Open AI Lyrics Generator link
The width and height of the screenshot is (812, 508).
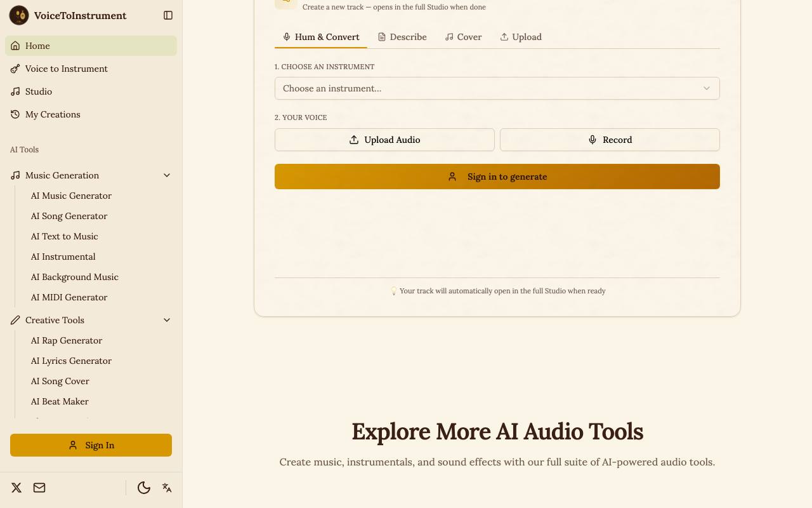(x=71, y=361)
